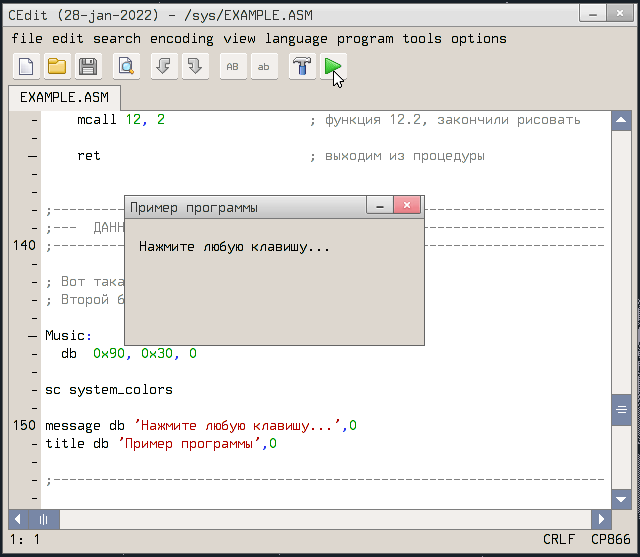Open the file menu
This screenshot has width=640, height=557.
[x=27, y=39]
